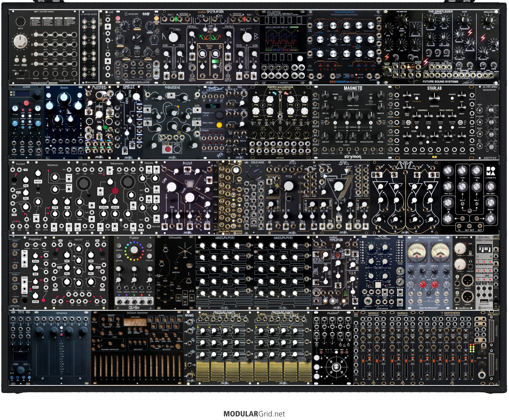Open the Stillson Hammer sequencer module
The width and height of the screenshot is (509, 420).
tap(137, 348)
